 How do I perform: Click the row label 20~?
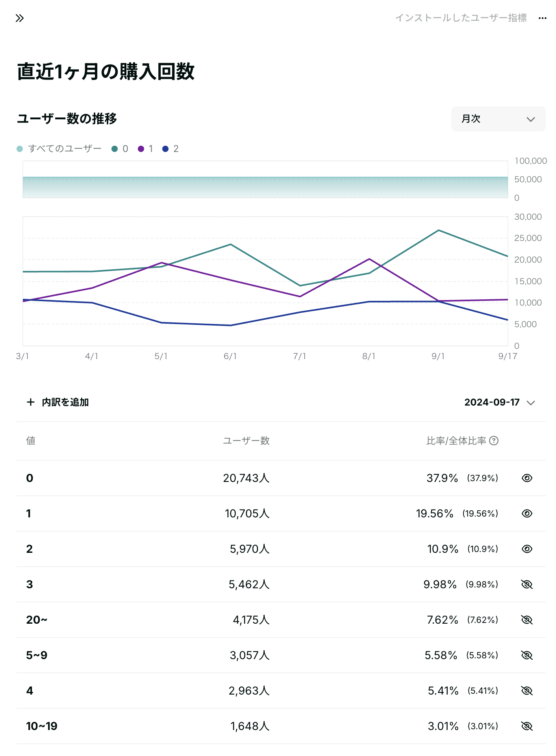click(37, 620)
